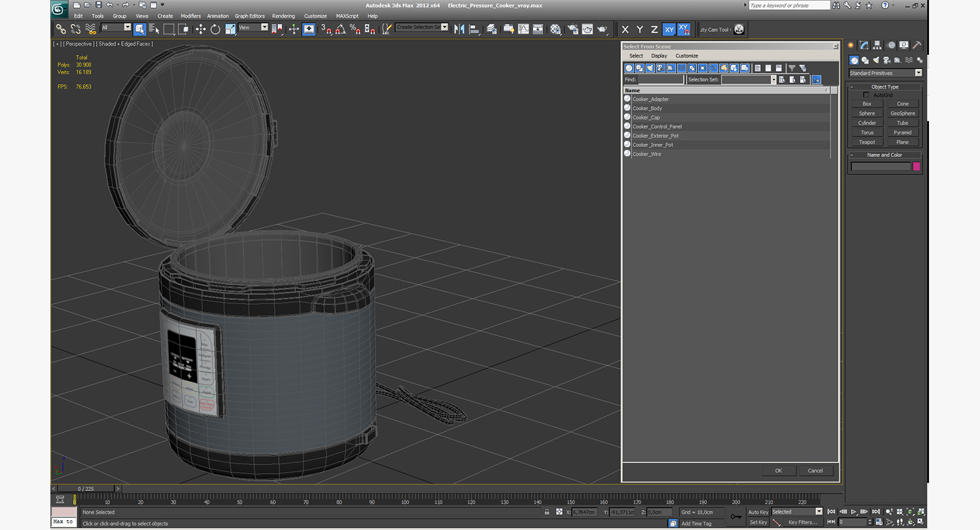This screenshot has width=980, height=530.
Task: Click the Name column header
Action: (x=726, y=90)
